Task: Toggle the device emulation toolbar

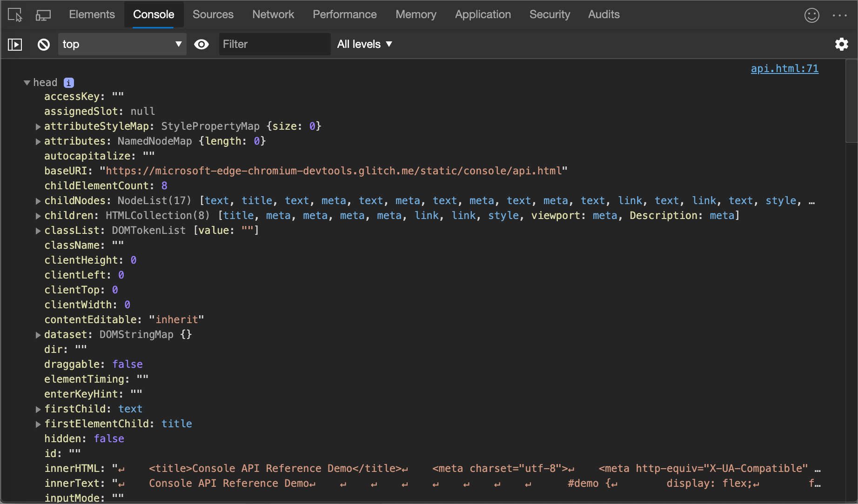Action: 43,14
